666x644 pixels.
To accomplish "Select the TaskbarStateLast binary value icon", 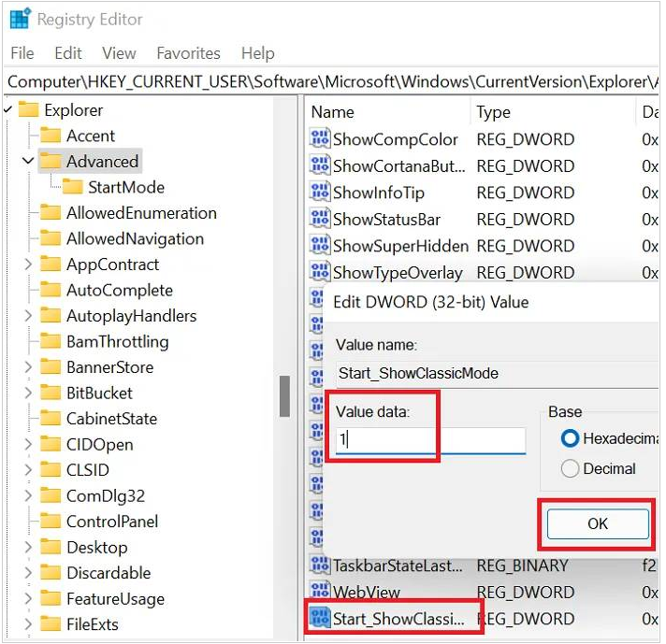I will 320,565.
